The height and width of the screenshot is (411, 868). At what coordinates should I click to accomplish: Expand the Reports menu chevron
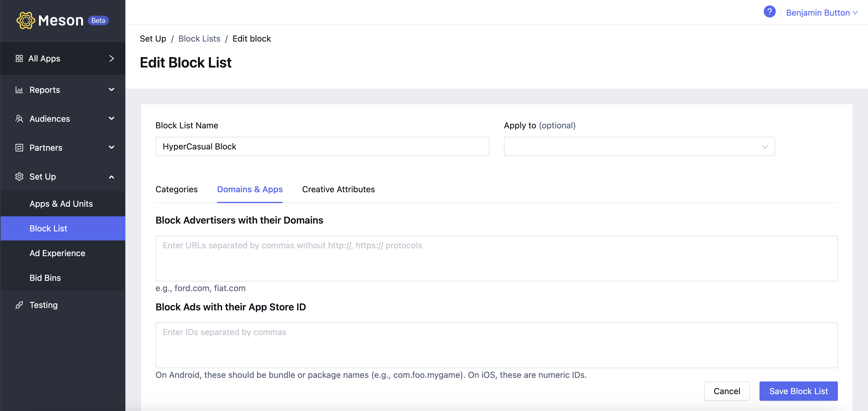pos(112,89)
